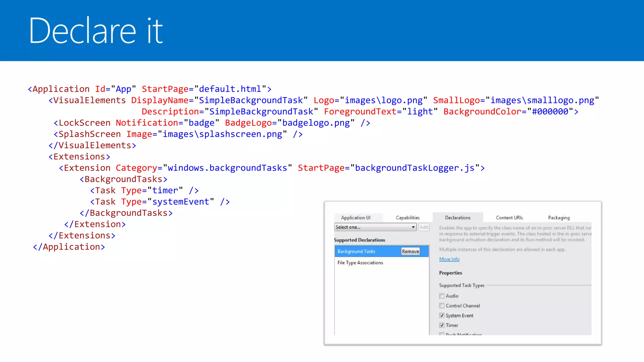Click the opening <Extensions> tag line
Viewport: 644px width, 362px height.
(79, 157)
